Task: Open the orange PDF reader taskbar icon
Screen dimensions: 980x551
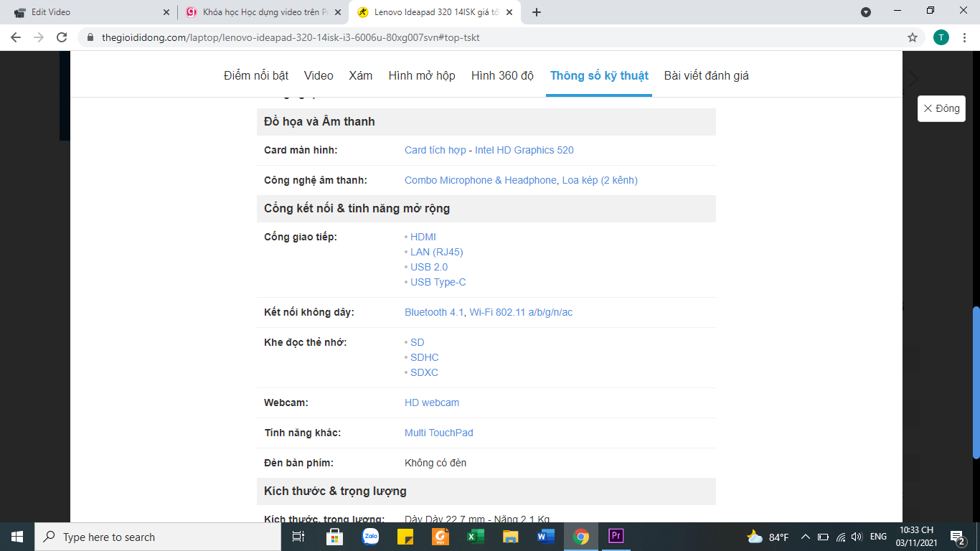Action: point(440,537)
